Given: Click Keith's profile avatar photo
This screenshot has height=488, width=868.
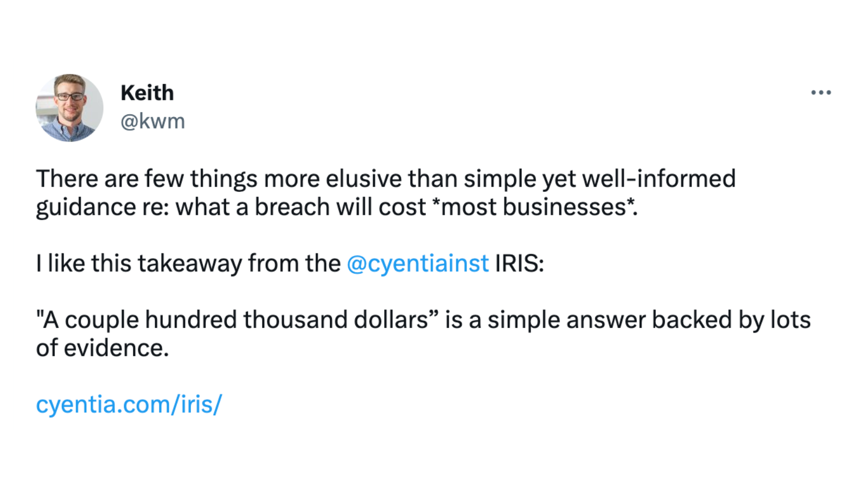Looking at the screenshot, I should pyautogui.click(x=69, y=108).
